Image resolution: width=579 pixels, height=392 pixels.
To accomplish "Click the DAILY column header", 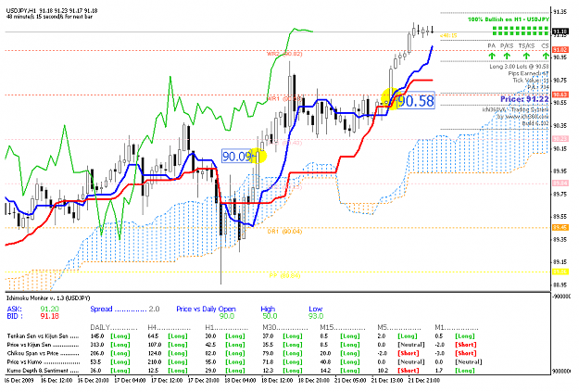I will [x=114, y=328].
